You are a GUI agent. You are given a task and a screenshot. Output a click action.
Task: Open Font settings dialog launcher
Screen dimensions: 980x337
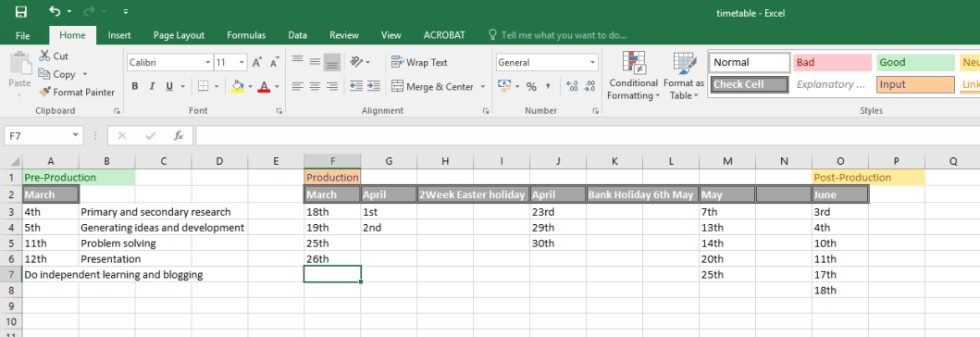click(x=279, y=111)
